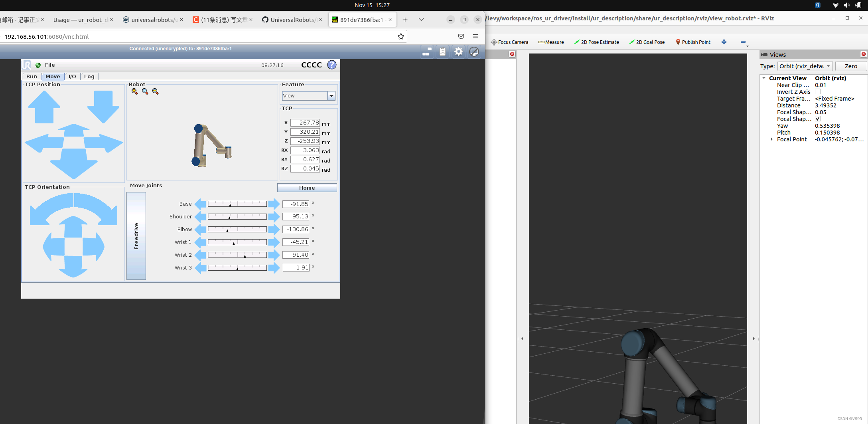
Task: Collapse the Current View tree node
Action: (764, 78)
